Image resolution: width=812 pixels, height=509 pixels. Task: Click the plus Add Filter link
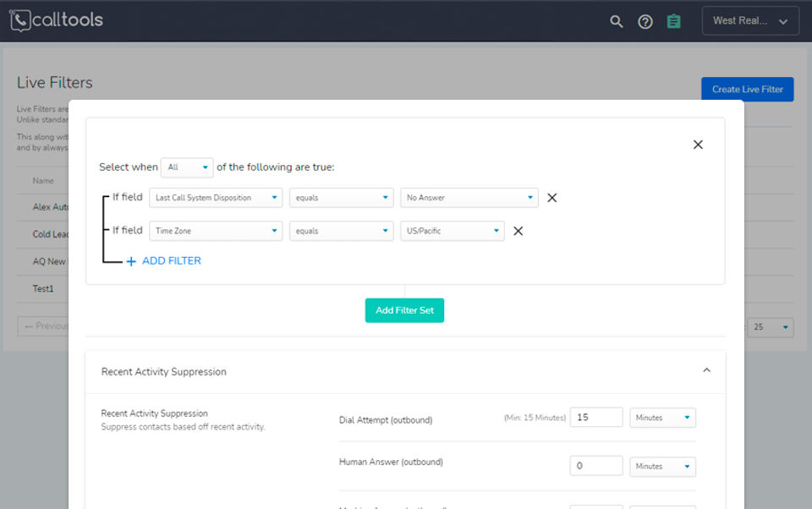click(164, 261)
